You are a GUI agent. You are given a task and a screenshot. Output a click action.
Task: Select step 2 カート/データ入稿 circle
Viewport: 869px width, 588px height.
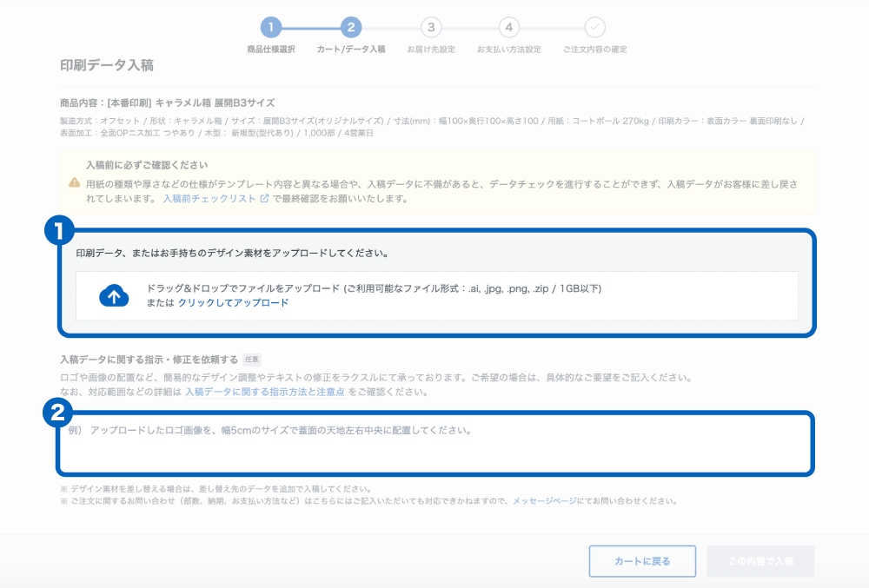click(x=351, y=27)
